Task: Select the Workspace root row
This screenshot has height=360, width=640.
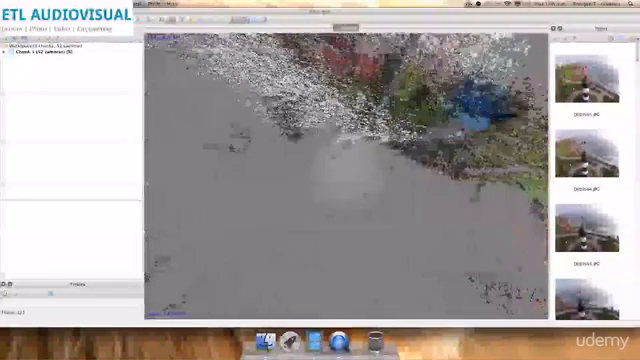Action: tap(71, 46)
